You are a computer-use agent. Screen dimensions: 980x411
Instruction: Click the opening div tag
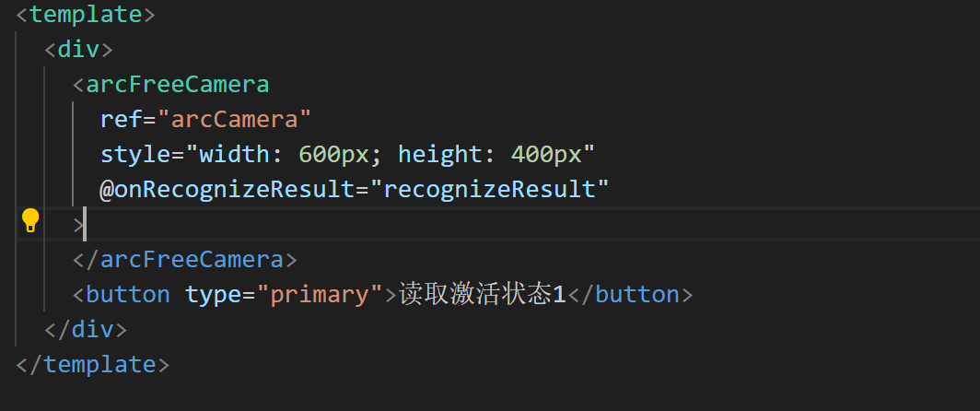coord(79,49)
